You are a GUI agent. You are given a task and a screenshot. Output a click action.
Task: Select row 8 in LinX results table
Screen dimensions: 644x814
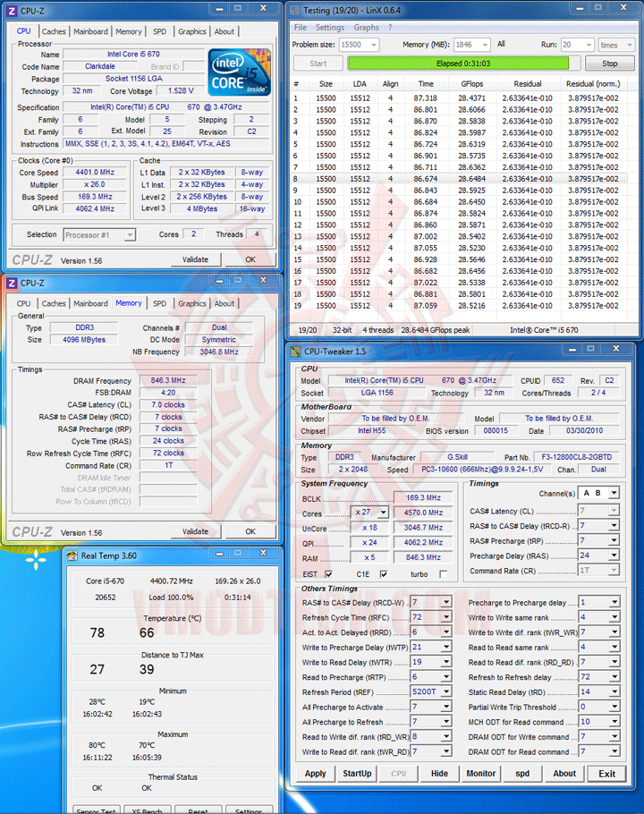point(459,179)
